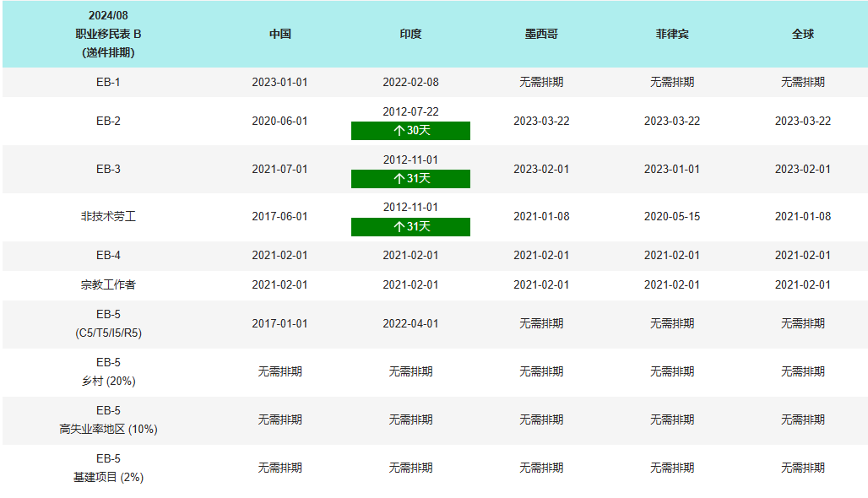The height and width of the screenshot is (498, 868).
Task: Click the 墨西哥 column header
Action: [x=541, y=35]
